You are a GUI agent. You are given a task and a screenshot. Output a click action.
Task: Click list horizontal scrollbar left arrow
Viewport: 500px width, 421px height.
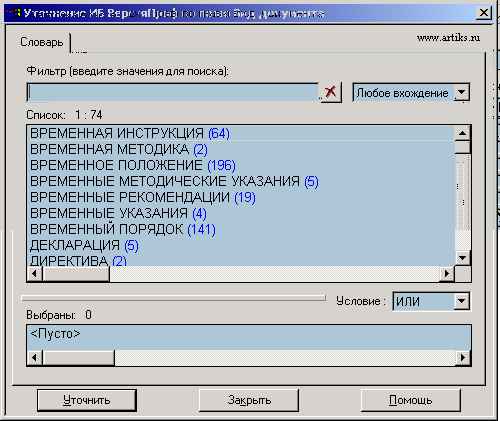[35, 274]
